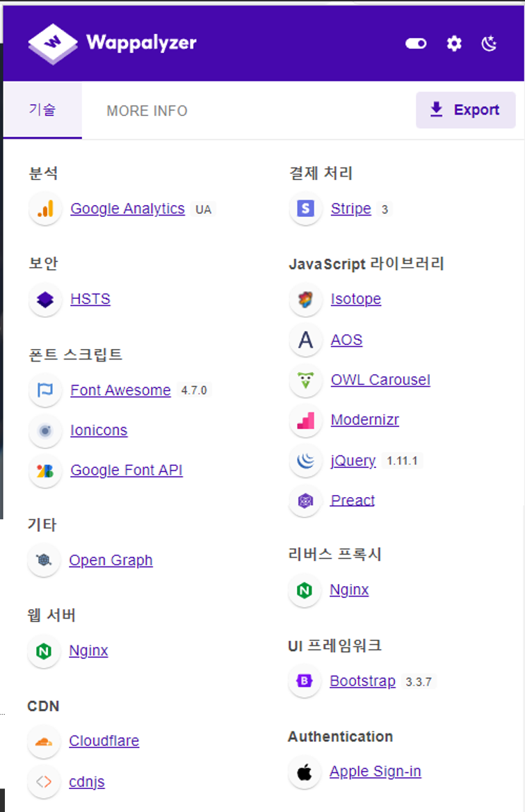Click the 보안 category heading

coord(44,263)
